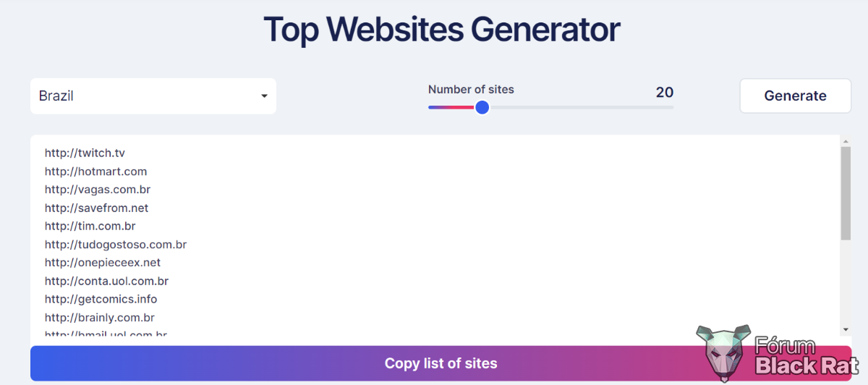
Task: Click the http://twitch.tv line
Action: (85, 153)
